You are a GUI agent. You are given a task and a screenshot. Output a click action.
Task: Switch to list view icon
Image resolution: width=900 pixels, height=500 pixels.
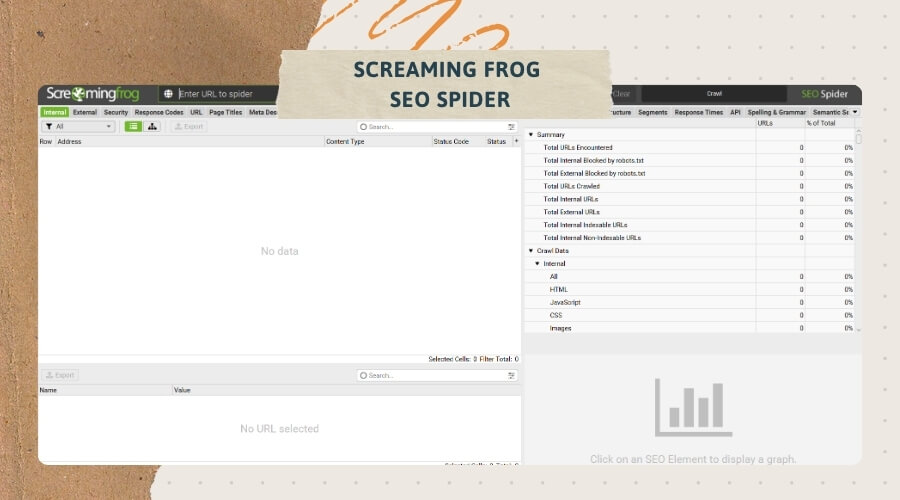133,126
